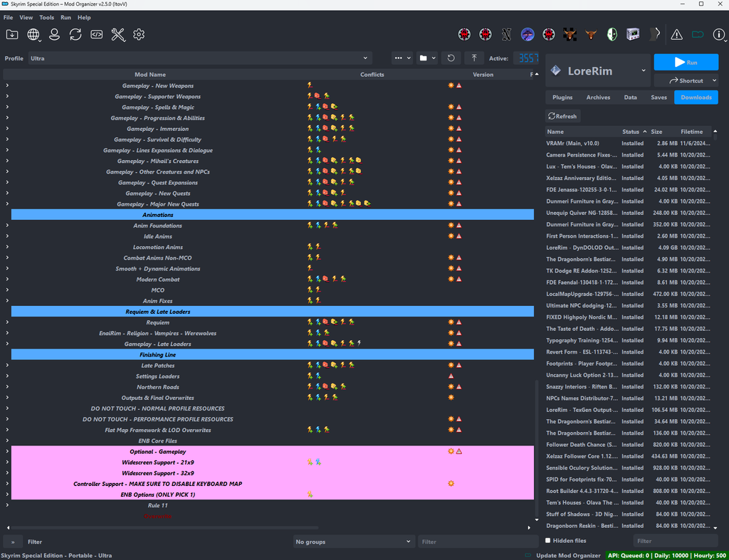Expand the Gameplay - New Weapons group
Image resolution: width=729 pixels, height=560 pixels.
tap(7, 85)
